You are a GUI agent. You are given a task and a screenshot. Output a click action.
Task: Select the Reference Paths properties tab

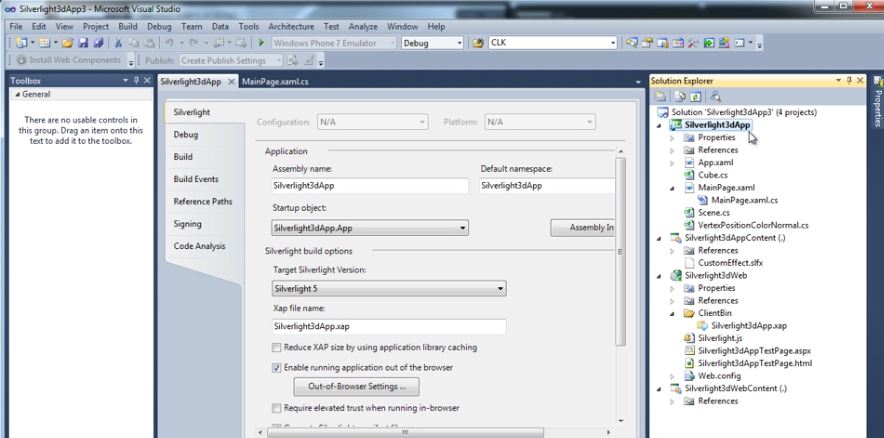(x=203, y=202)
